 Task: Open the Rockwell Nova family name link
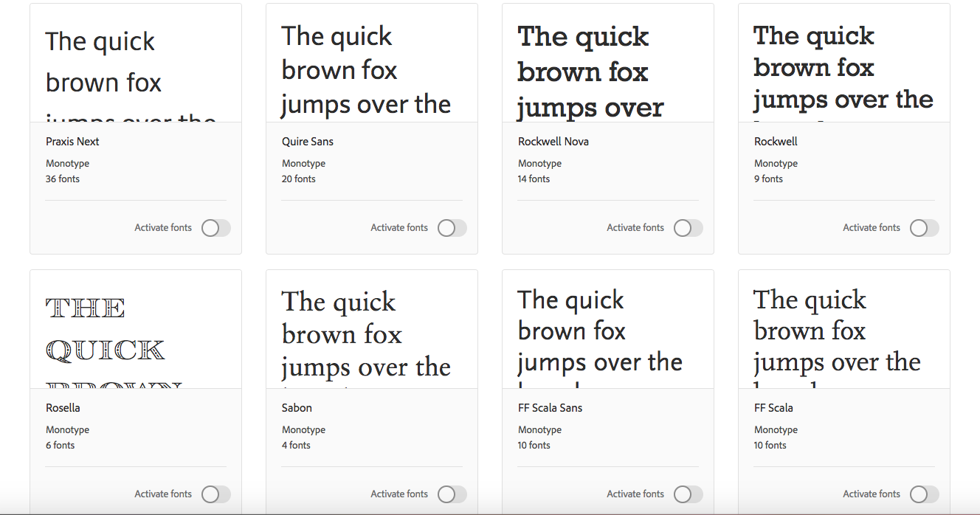[553, 142]
